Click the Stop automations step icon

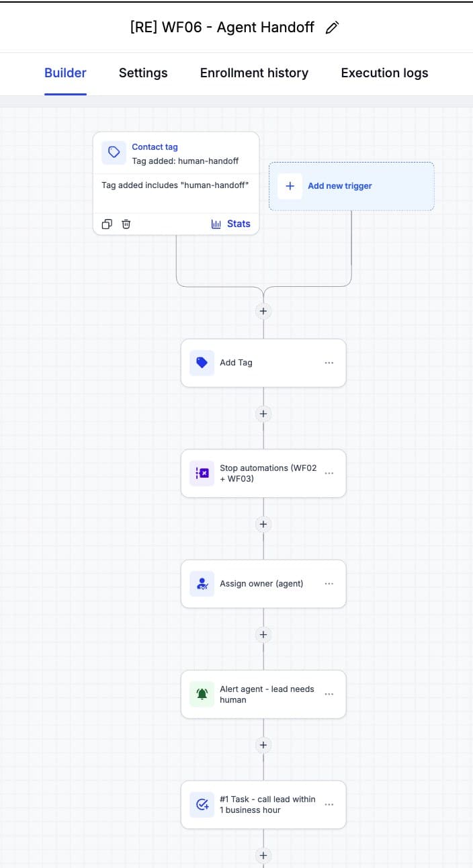coord(202,473)
